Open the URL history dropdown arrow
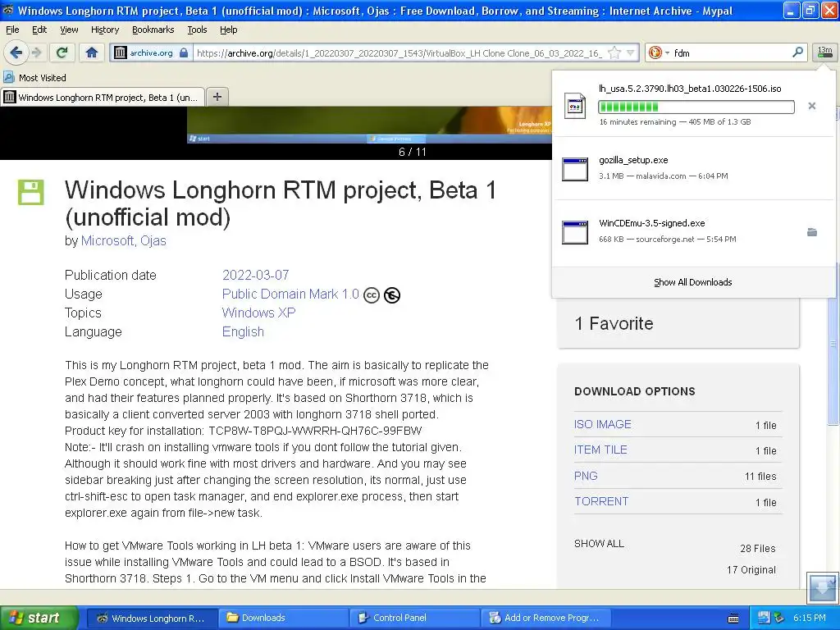 pyautogui.click(x=631, y=52)
